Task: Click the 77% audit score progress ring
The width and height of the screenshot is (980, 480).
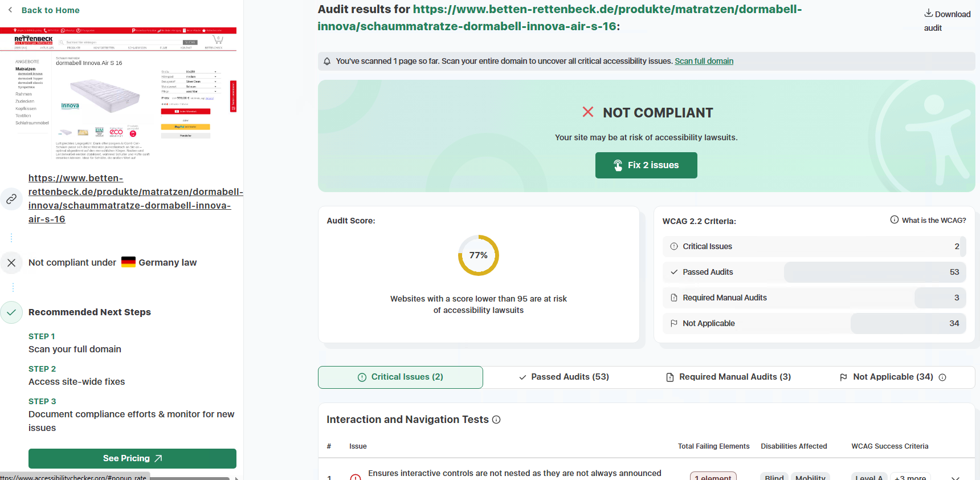Action: pos(479,255)
